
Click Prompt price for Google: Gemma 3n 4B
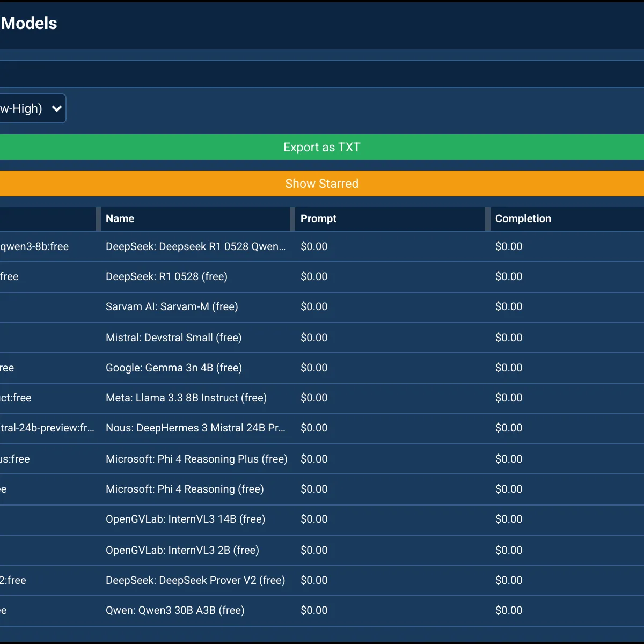tap(314, 368)
